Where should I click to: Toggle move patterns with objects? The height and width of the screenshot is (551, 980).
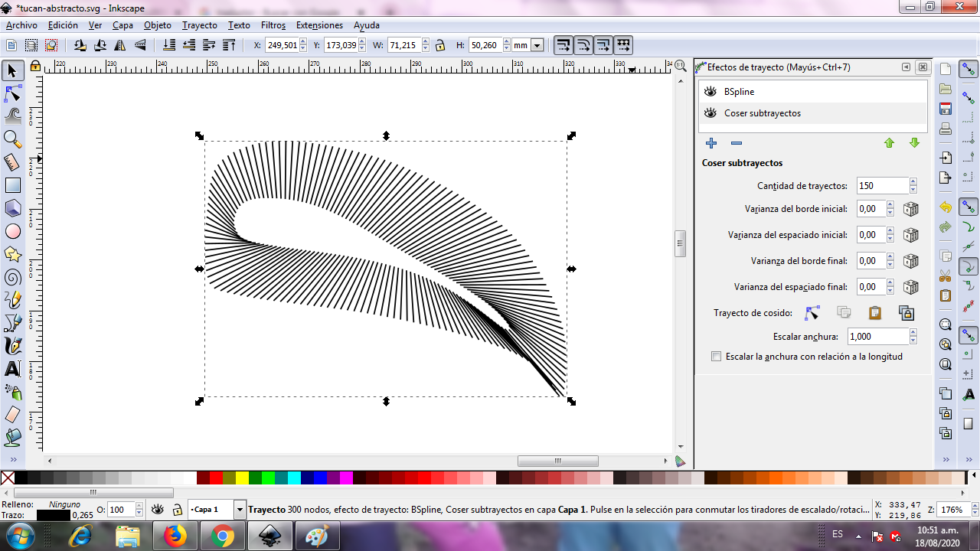pyautogui.click(x=623, y=45)
